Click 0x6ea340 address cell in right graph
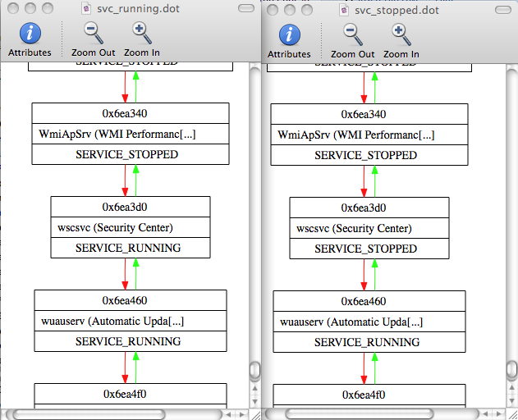The width and height of the screenshot is (518, 420). coord(367,114)
